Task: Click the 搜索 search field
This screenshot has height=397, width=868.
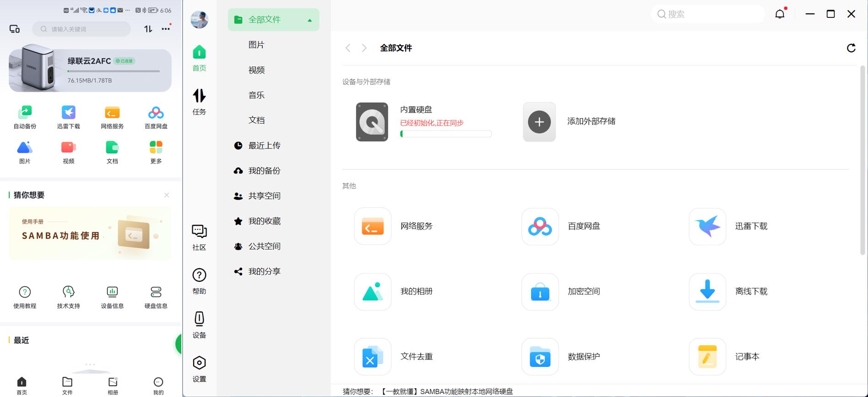Action: [x=708, y=14]
